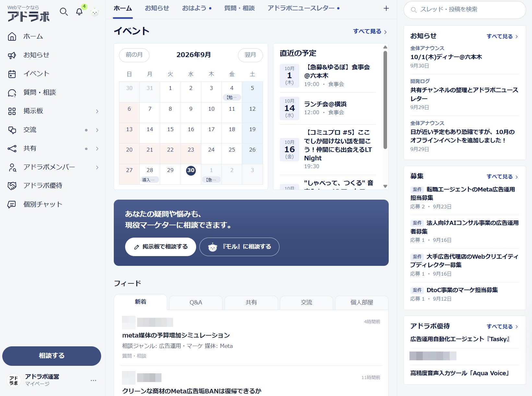
Task: Switch to the おはよう top tab
Action: point(197,8)
